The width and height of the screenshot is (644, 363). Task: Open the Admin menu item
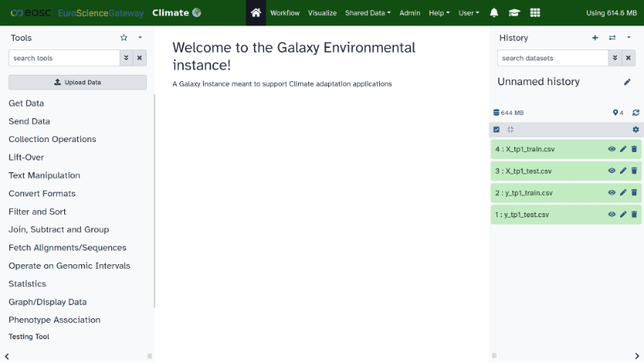410,12
